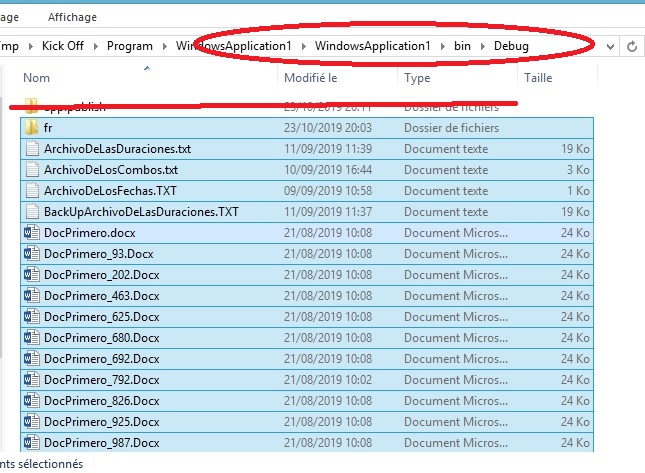Click date 23/10/2019 20:03 of fr folder

coord(328,128)
